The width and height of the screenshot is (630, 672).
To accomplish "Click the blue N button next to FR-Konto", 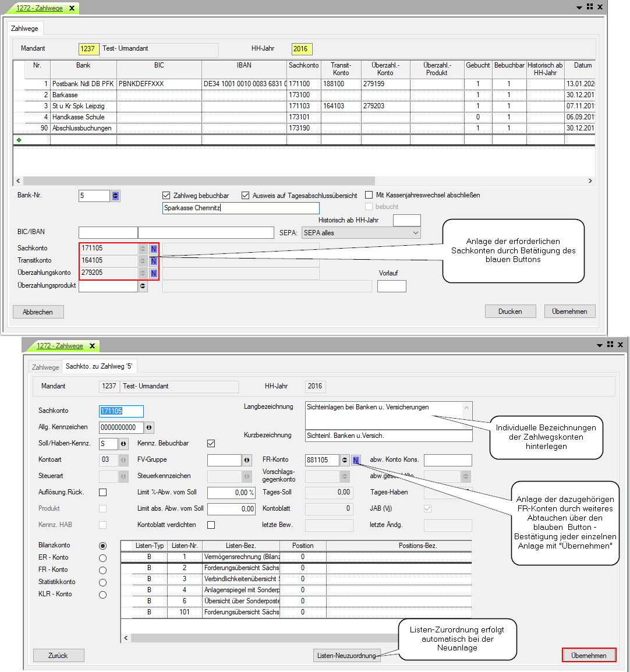I will point(356,460).
